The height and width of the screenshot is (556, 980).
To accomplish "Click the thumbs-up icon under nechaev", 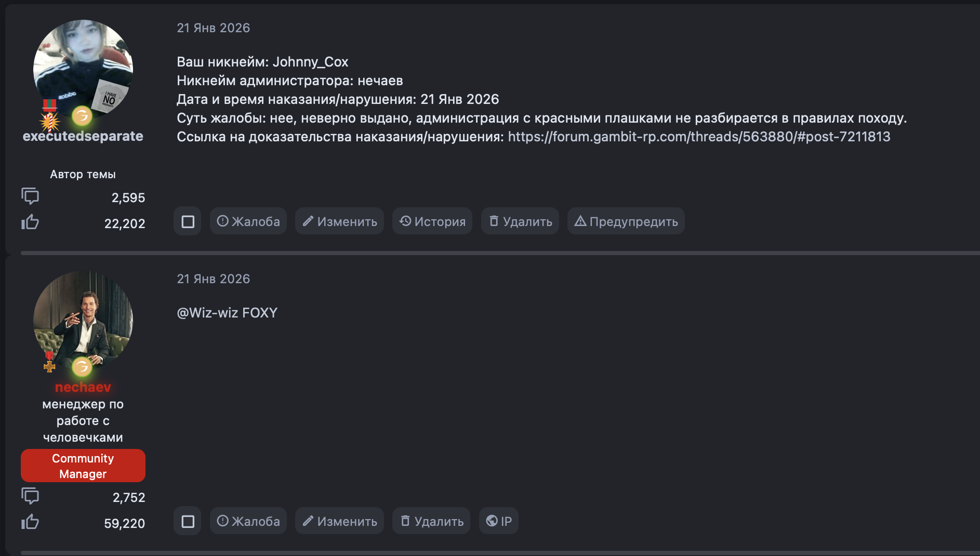I will 30,522.
